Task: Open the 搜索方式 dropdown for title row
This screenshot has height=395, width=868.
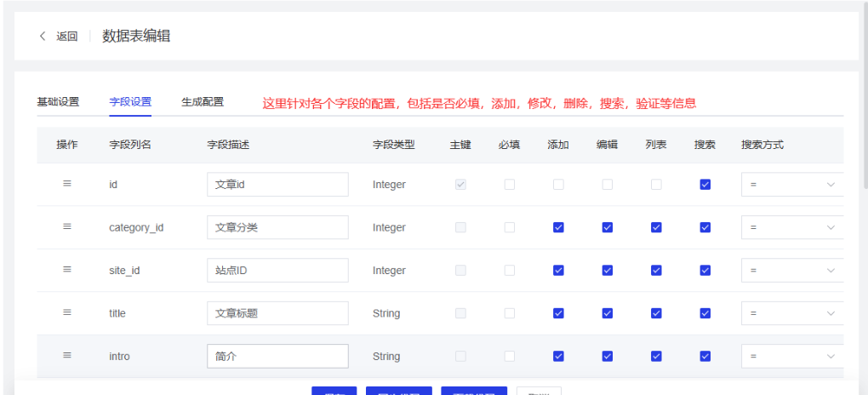Action: 791,313
